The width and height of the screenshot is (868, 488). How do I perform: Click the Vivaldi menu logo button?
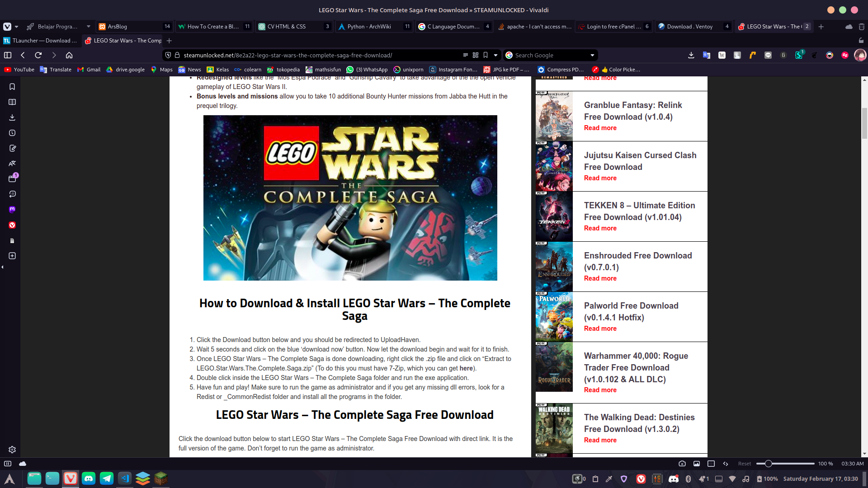point(7,27)
